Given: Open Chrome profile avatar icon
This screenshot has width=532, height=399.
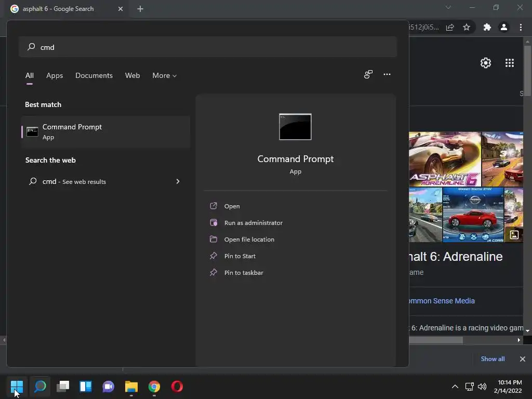Looking at the screenshot, I should click(504, 28).
